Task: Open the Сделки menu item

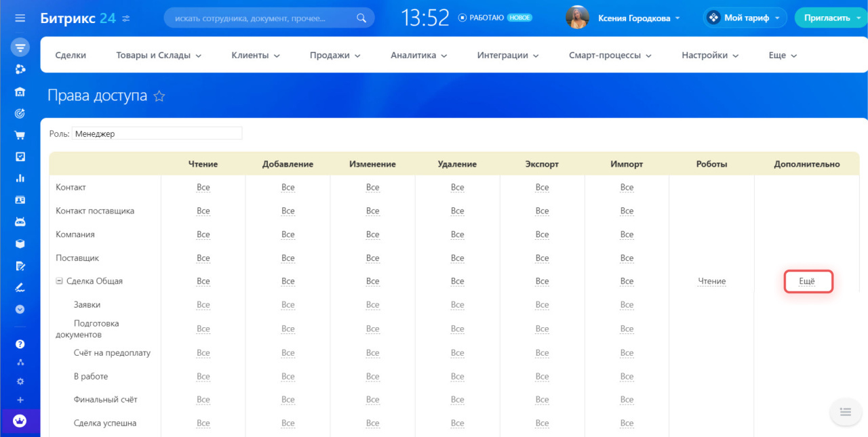Action: coord(71,56)
